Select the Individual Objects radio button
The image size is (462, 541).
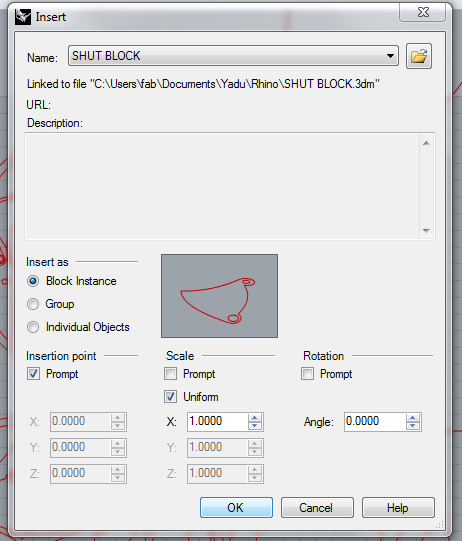click(33, 327)
